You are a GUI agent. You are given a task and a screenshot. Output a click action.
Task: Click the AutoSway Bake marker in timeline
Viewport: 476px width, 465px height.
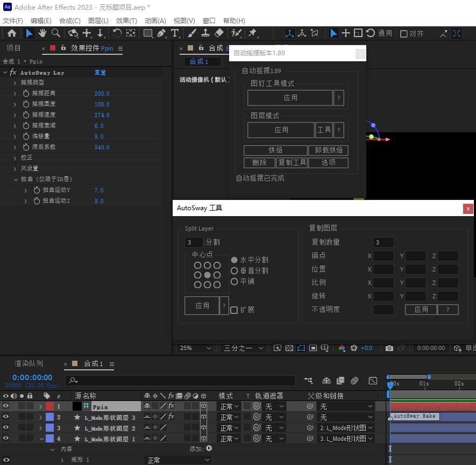[x=414, y=416]
